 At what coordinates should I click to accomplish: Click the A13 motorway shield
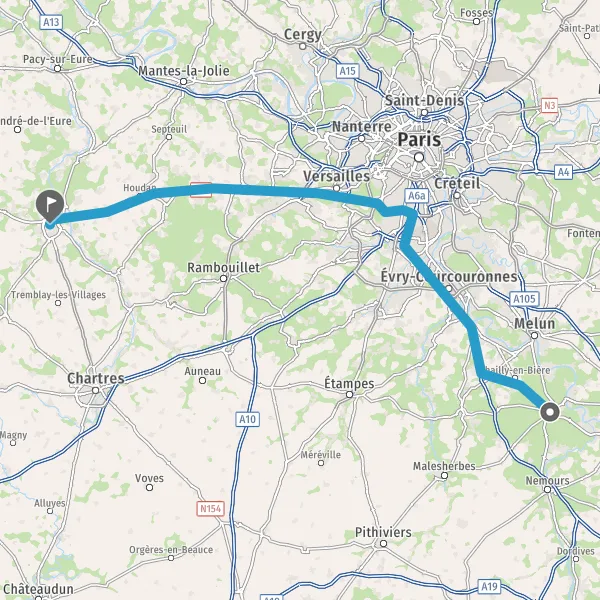pyautogui.click(x=51, y=22)
